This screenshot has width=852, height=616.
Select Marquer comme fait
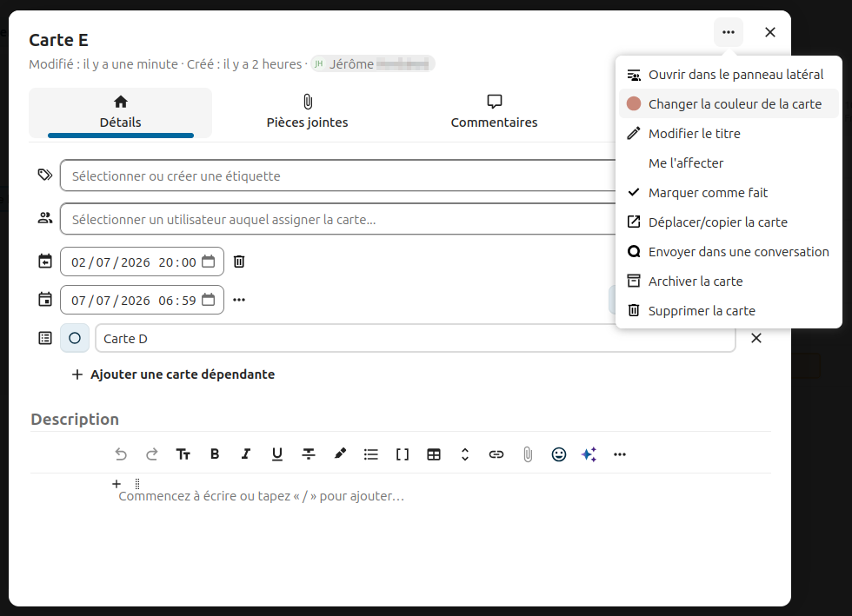pos(729,193)
